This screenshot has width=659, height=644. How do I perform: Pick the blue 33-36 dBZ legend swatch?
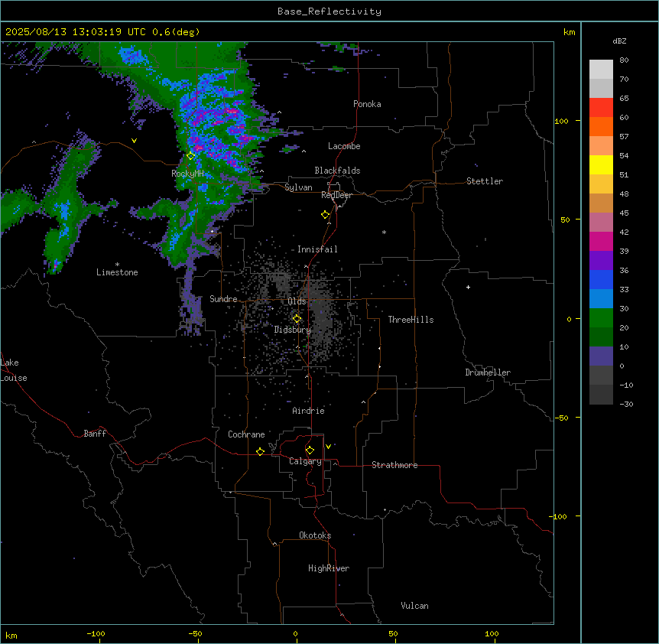pos(601,279)
